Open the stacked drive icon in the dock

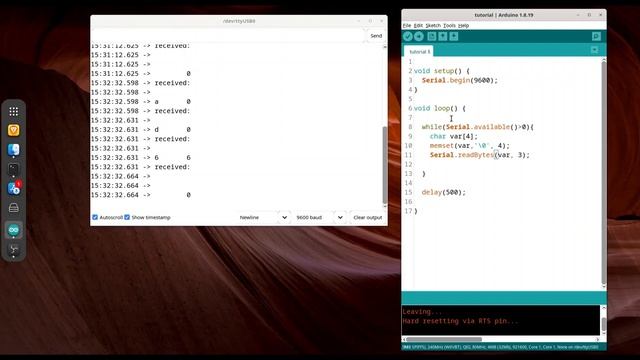pos(13,208)
